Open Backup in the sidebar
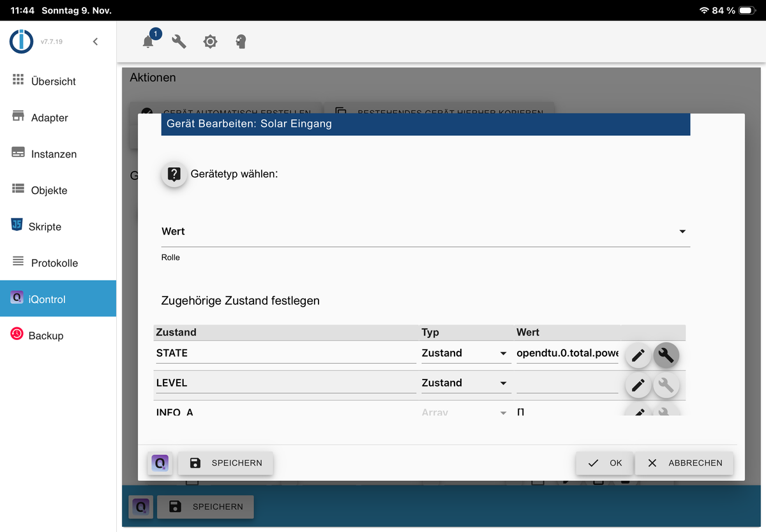The image size is (766, 532). (58, 336)
